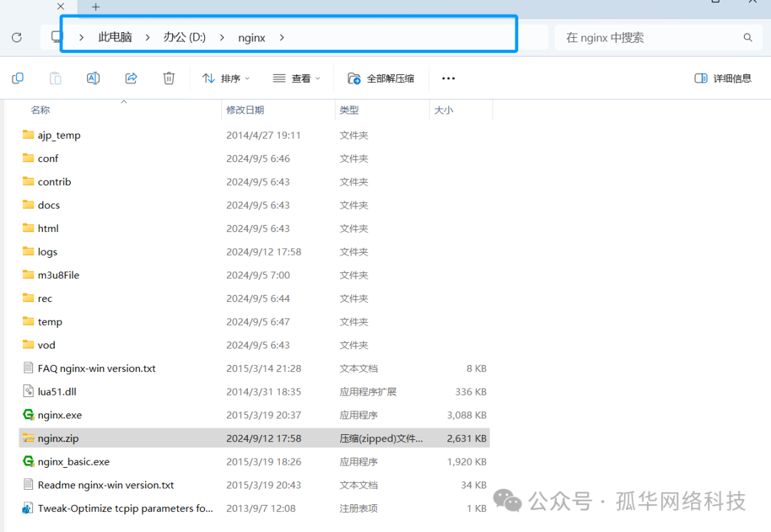Click the Paste icon in the toolbar
This screenshot has width=771, height=532.
point(55,78)
